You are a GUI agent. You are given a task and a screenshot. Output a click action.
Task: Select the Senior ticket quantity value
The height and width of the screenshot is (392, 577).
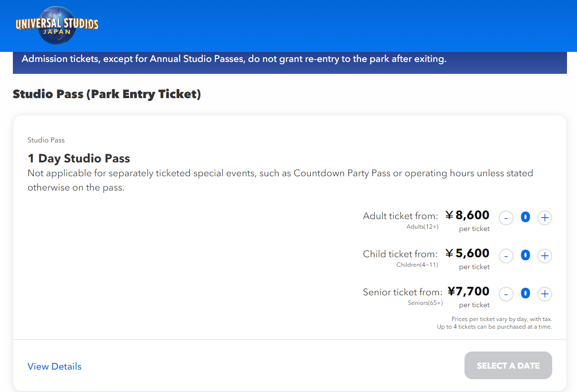click(x=525, y=294)
